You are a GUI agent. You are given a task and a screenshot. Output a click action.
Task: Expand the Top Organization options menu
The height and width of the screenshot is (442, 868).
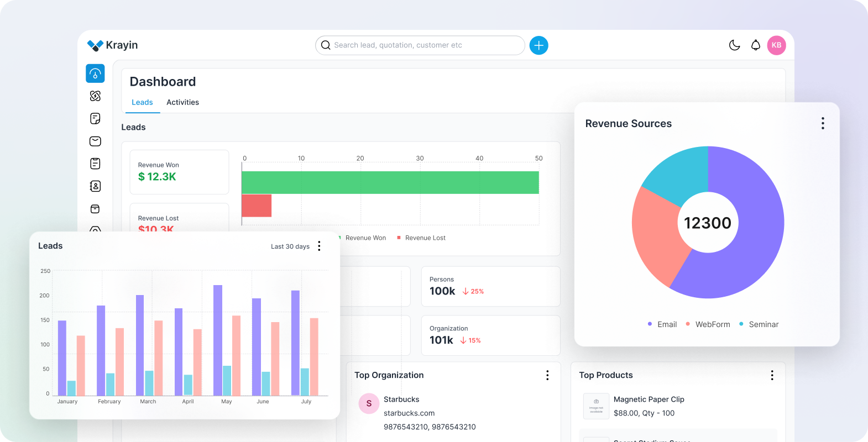(x=547, y=375)
